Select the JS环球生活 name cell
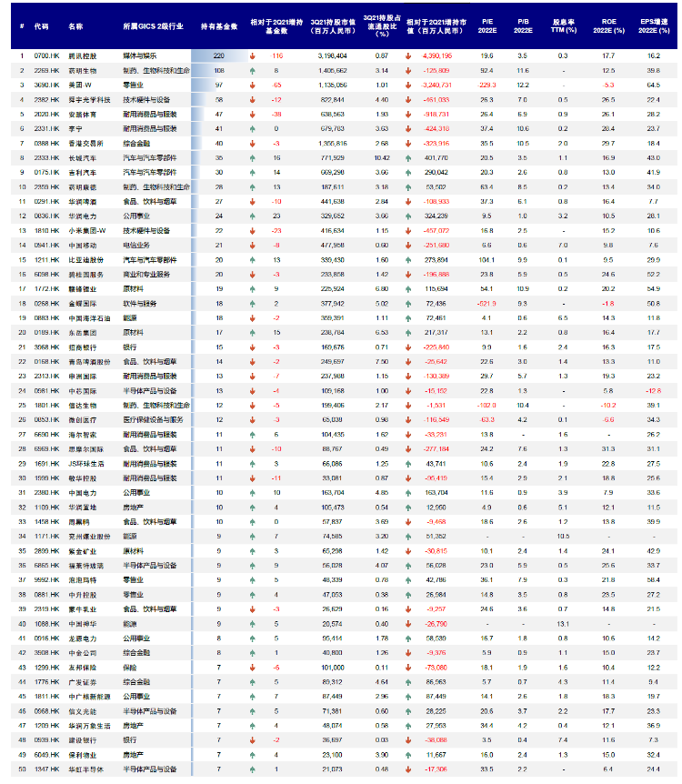 [x=86, y=464]
